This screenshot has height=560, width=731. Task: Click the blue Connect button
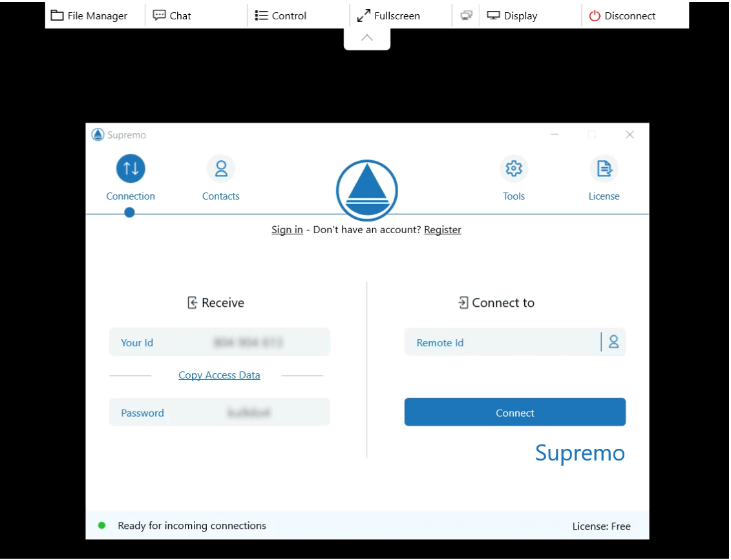(x=515, y=412)
